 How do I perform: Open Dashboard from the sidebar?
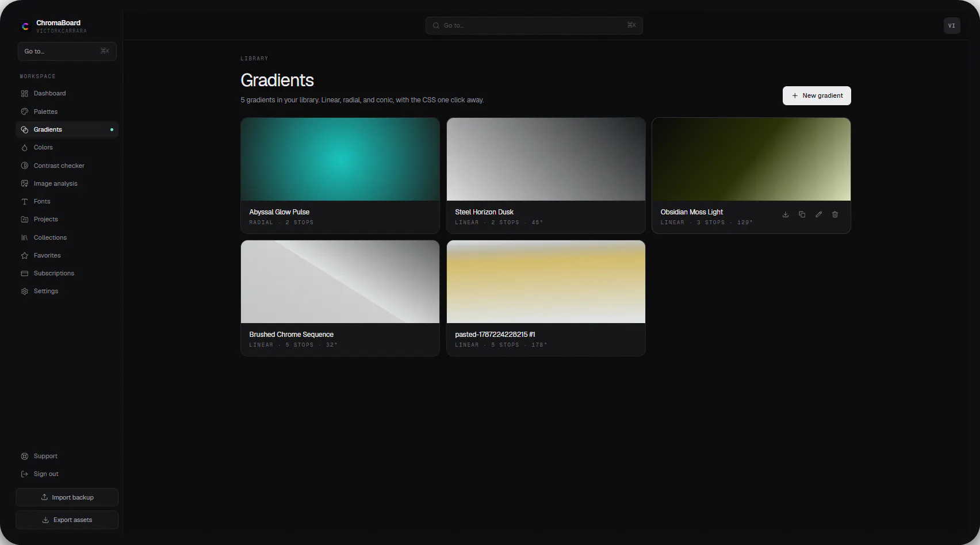pyautogui.click(x=67, y=93)
